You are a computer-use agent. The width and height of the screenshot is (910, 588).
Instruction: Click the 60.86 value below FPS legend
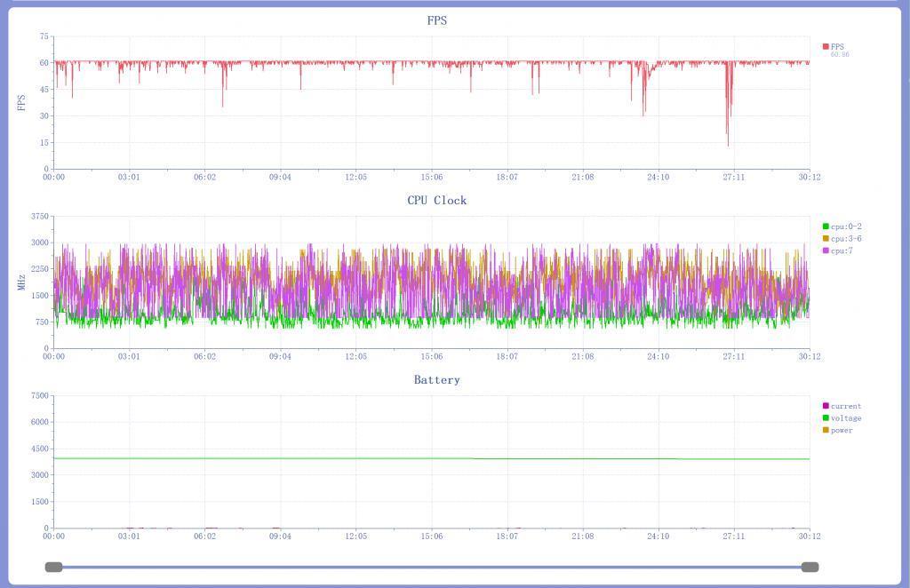[840, 55]
